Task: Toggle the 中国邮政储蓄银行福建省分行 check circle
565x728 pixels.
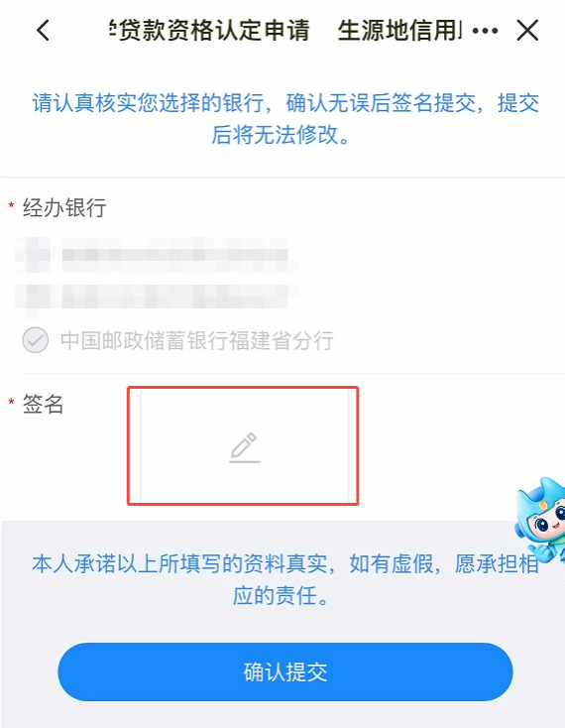Action: pos(36,340)
